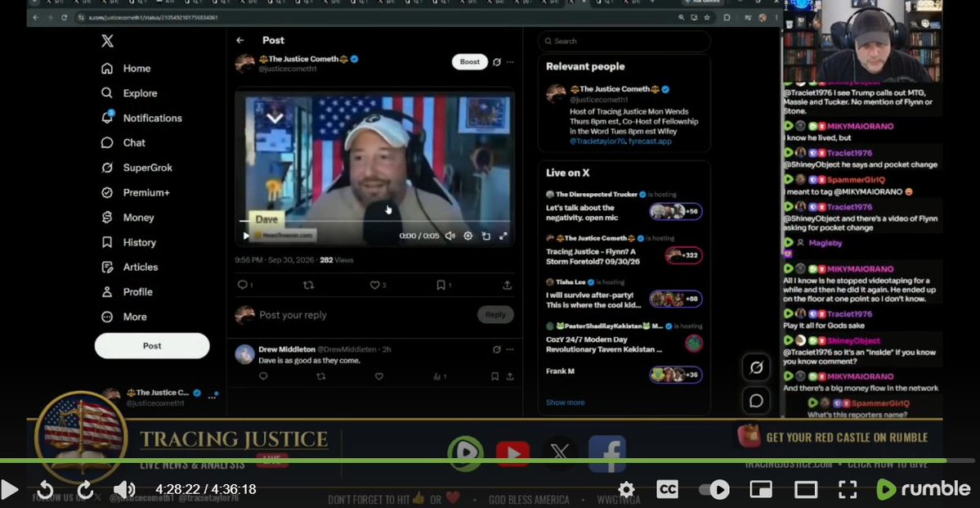Open Premium+ in X sidebar
980x508 pixels.
pyautogui.click(x=135, y=193)
